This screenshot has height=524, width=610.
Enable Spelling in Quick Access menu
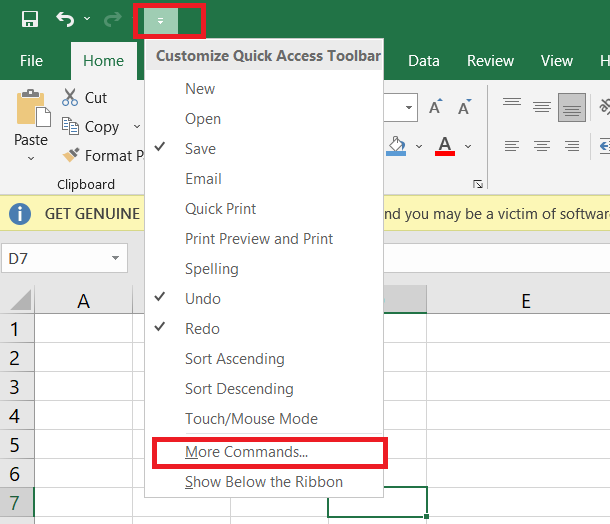tap(264, 268)
